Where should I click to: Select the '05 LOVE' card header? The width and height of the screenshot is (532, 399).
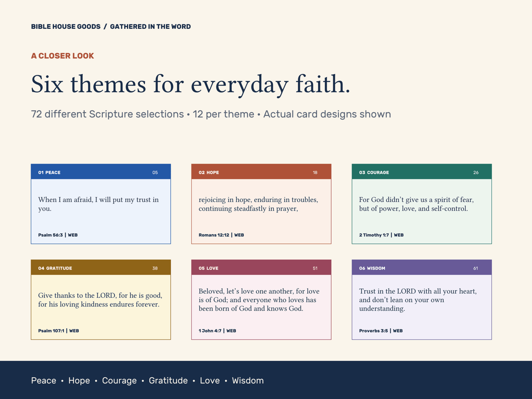coord(261,268)
